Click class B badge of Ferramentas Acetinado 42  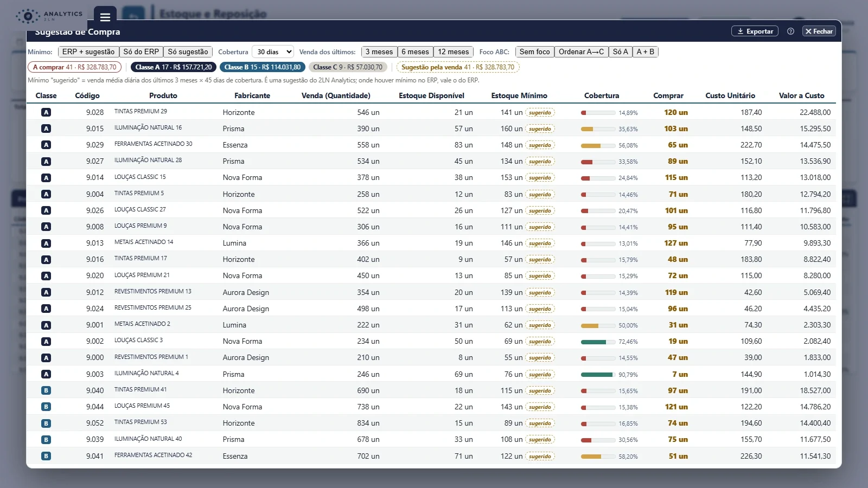(46, 456)
